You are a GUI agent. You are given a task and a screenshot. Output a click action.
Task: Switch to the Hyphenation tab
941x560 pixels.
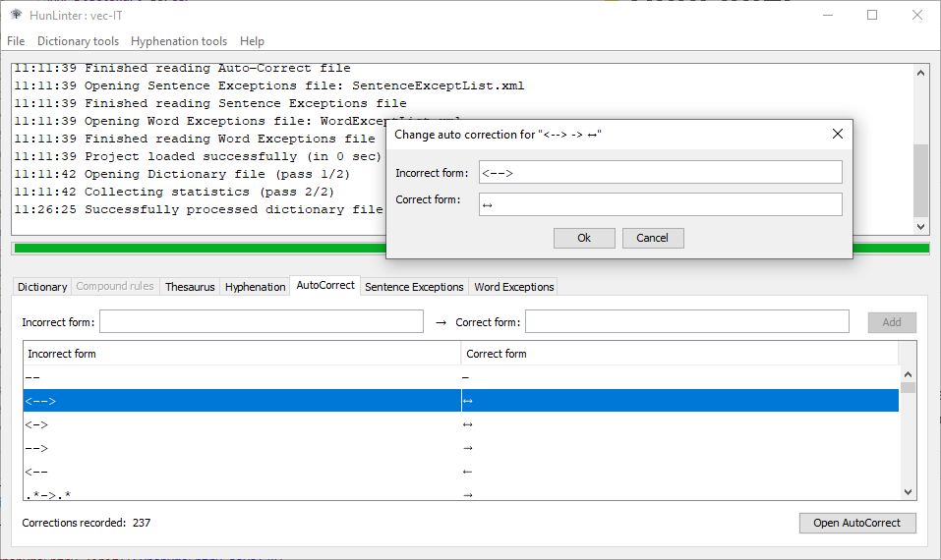tap(255, 287)
